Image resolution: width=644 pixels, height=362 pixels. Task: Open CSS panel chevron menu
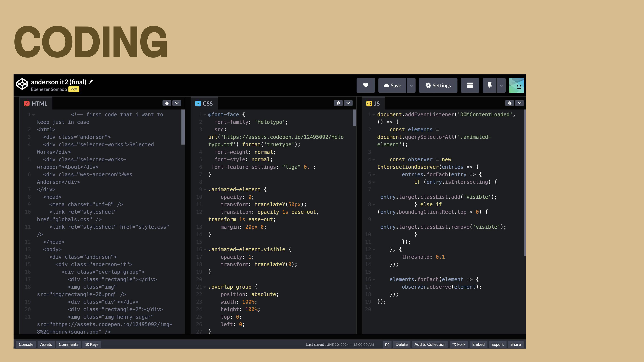(x=348, y=103)
